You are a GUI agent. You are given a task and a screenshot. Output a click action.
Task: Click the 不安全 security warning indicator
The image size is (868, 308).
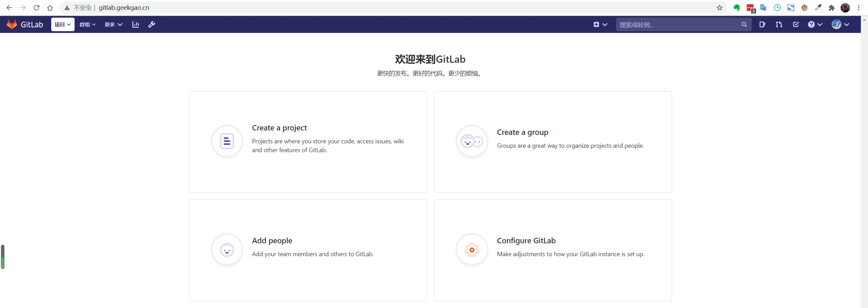click(x=78, y=7)
